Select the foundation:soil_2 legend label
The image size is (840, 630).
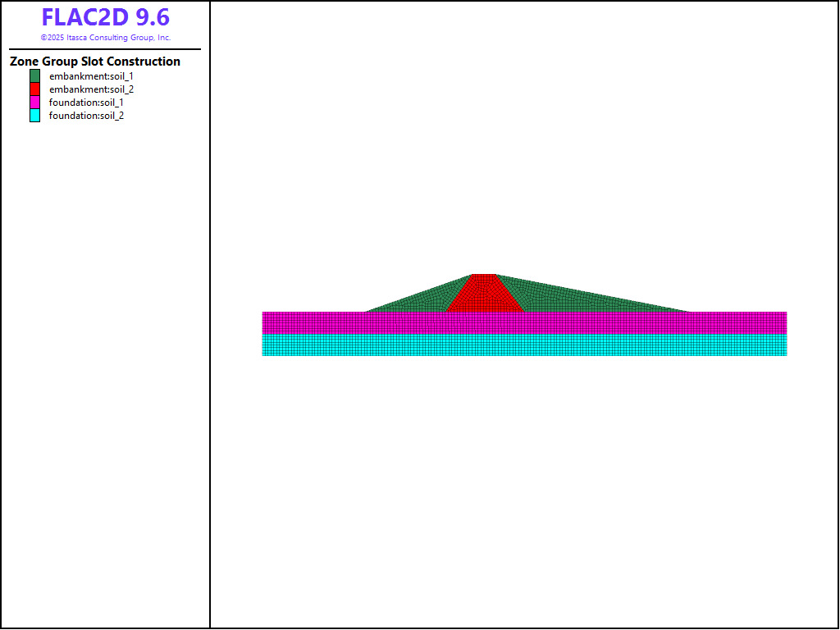(x=86, y=116)
